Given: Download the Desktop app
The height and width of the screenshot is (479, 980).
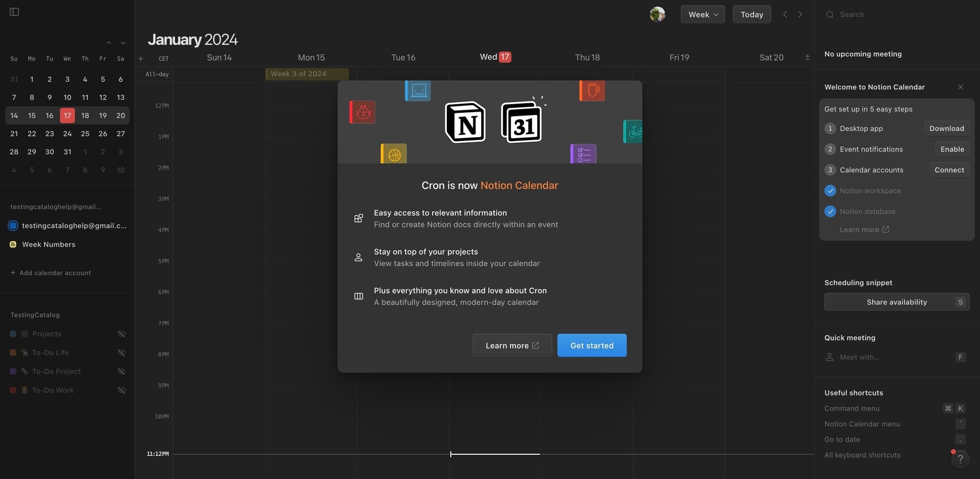Looking at the screenshot, I should [x=947, y=128].
